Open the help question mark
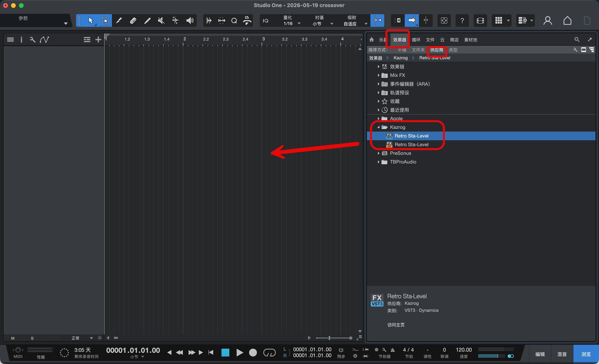599x364 pixels. tap(462, 21)
